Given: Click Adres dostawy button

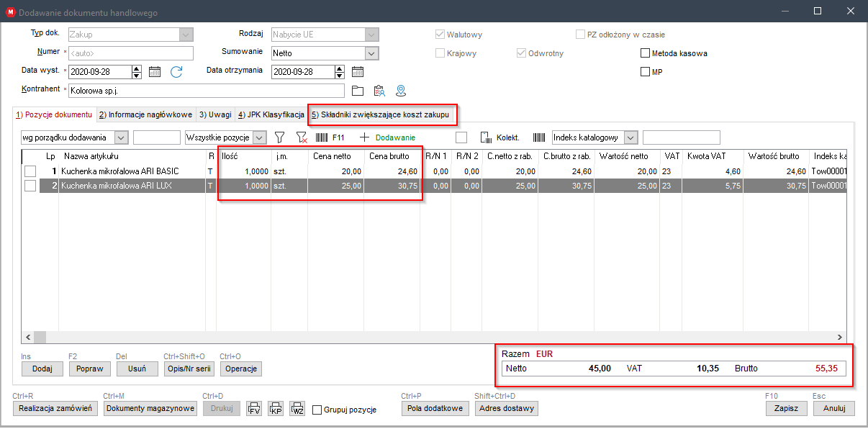Looking at the screenshot, I should click(505, 408).
